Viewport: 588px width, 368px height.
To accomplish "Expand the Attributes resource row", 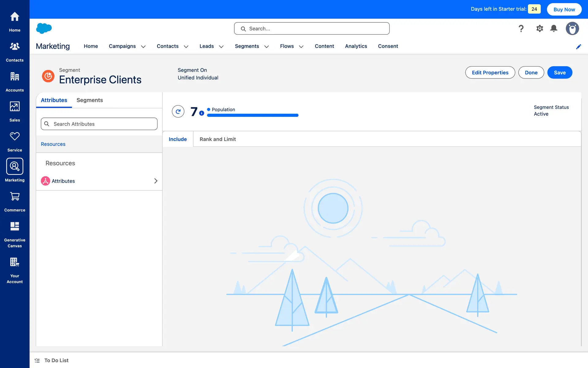I will [156, 181].
